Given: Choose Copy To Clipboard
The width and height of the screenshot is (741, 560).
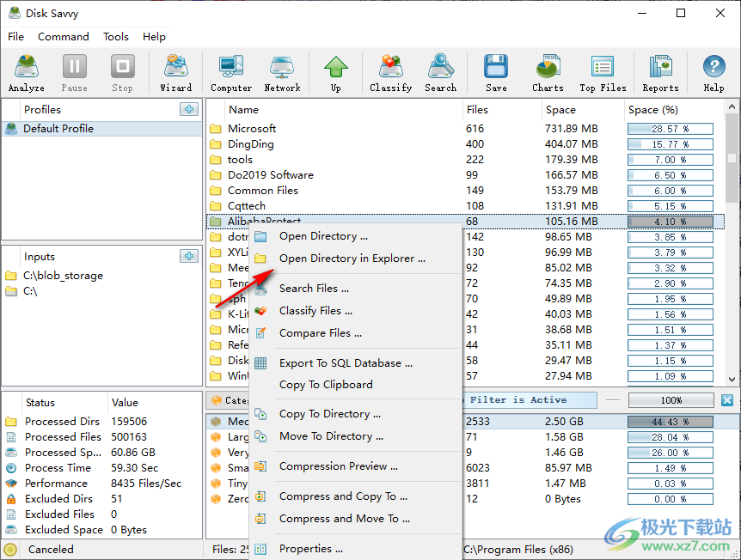Looking at the screenshot, I should (355, 385).
